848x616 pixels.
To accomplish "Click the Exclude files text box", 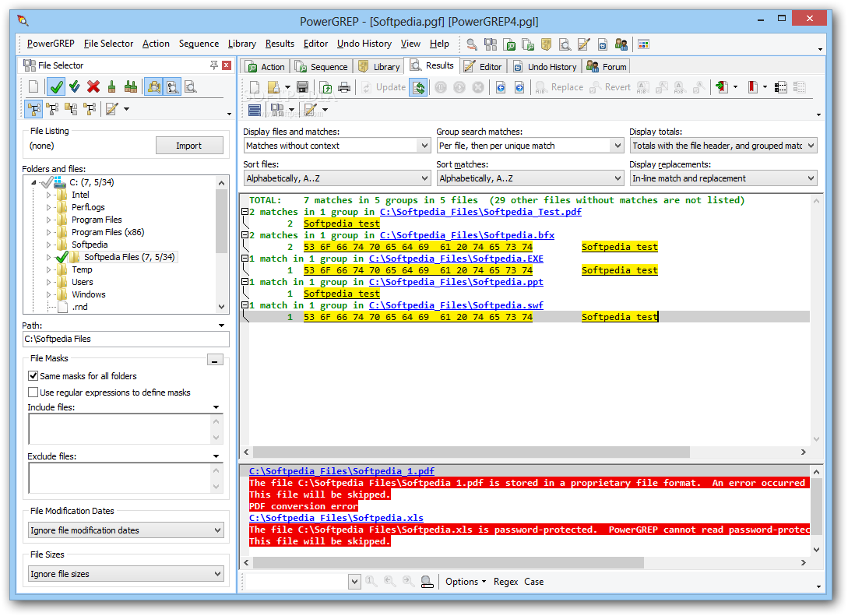I will click(x=119, y=478).
